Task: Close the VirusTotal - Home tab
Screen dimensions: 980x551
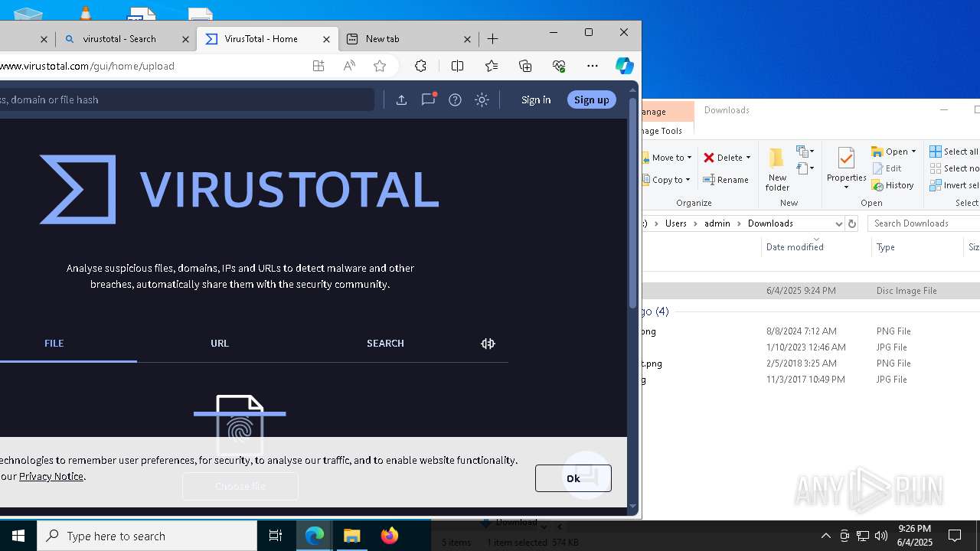Action: coord(327,39)
